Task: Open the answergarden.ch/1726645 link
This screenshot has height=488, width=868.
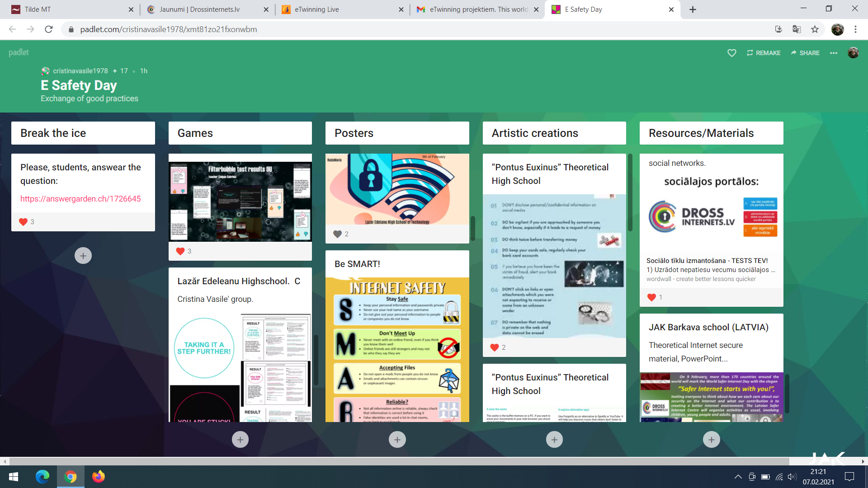Action: coord(80,199)
